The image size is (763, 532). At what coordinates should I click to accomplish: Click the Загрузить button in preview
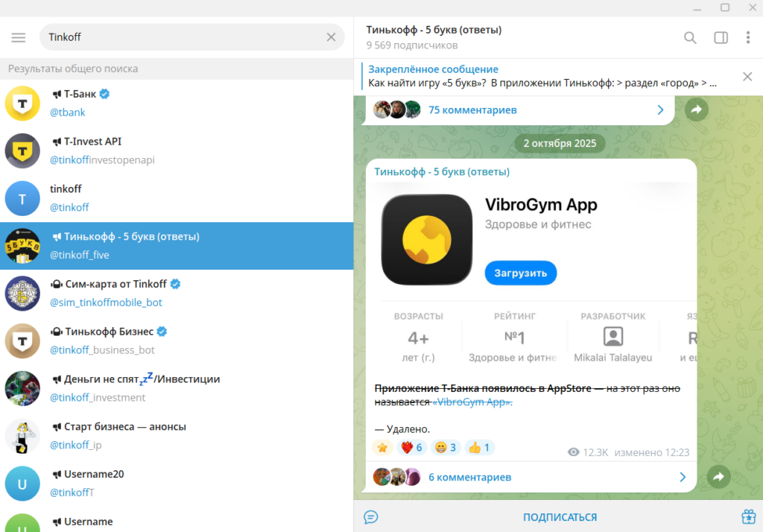pos(520,273)
